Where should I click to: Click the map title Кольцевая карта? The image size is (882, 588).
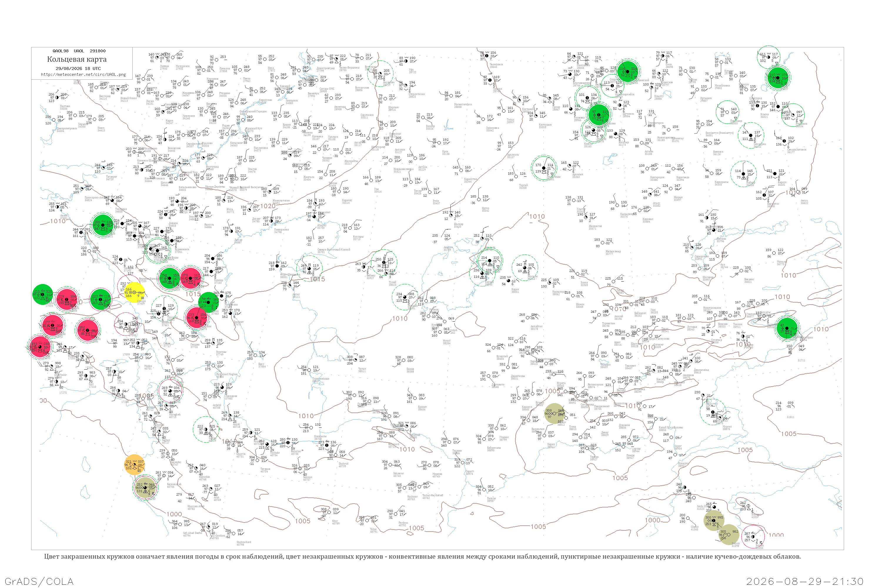click(77, 59)
